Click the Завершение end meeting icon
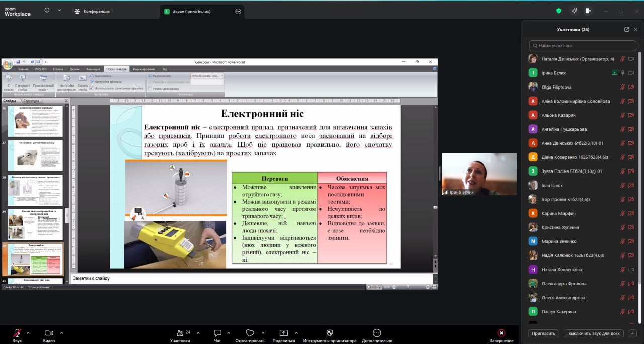644x344 pixels. [501, 333]
